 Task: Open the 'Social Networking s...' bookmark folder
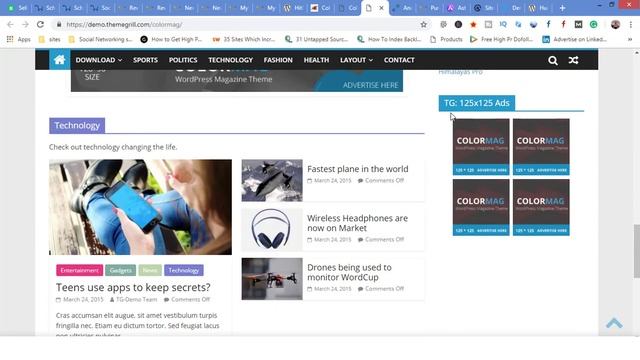100,39
